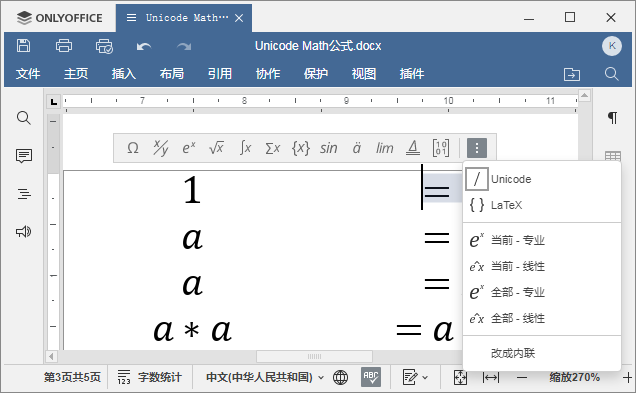This screenshot has width=636, height=393.
Task: Insert a script e^x structure
Action: click(x=189, y=148)
